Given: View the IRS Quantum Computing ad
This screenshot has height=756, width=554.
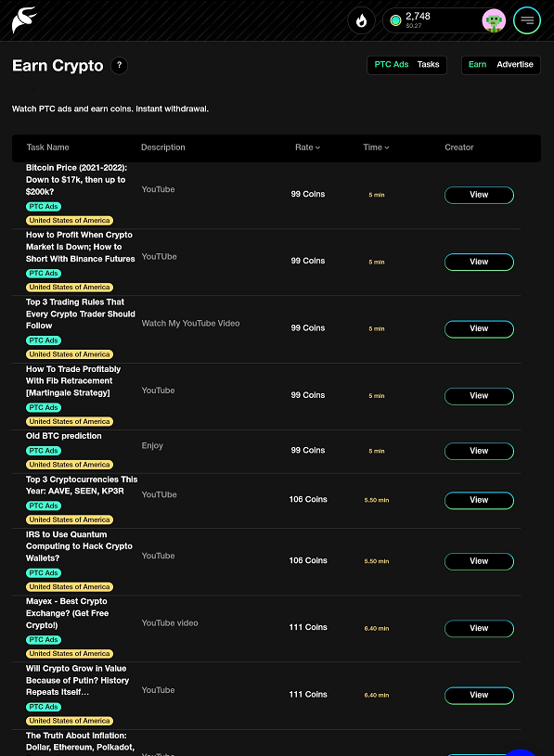Looking at the screenshot, I should pos(479,561).
